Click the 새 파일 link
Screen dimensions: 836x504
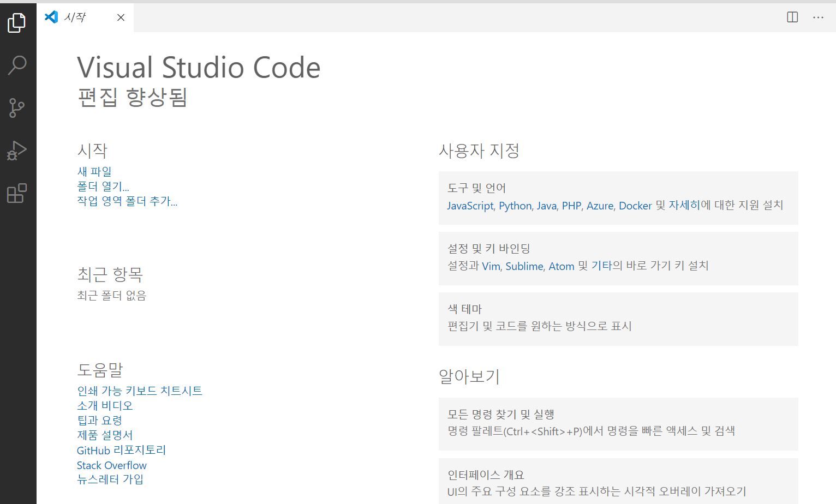pos(94,171)
